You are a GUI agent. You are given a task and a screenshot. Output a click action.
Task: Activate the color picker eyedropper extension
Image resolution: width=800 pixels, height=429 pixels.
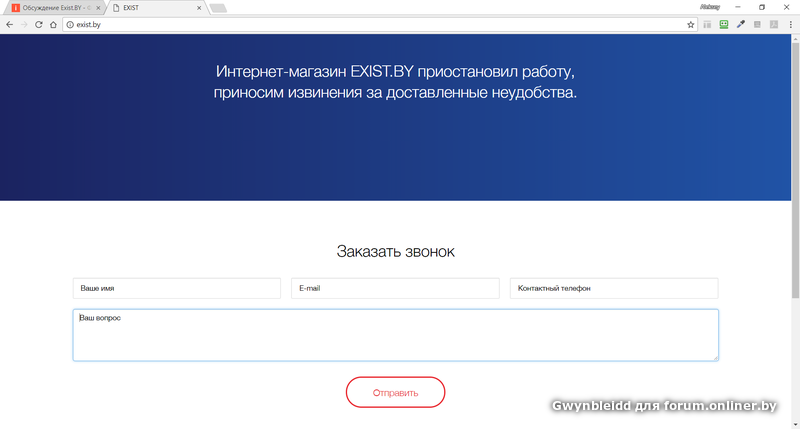(741, 24)
